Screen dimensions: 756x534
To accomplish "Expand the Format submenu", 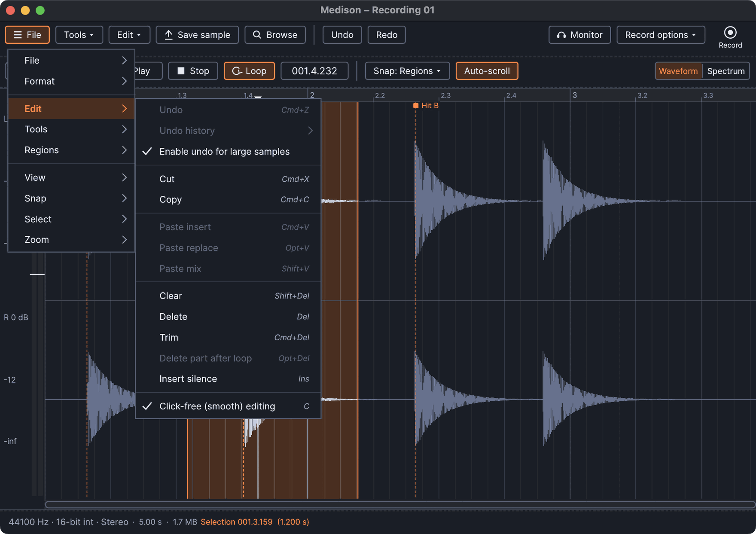I will pyautogui.click(x=71, y=81).
